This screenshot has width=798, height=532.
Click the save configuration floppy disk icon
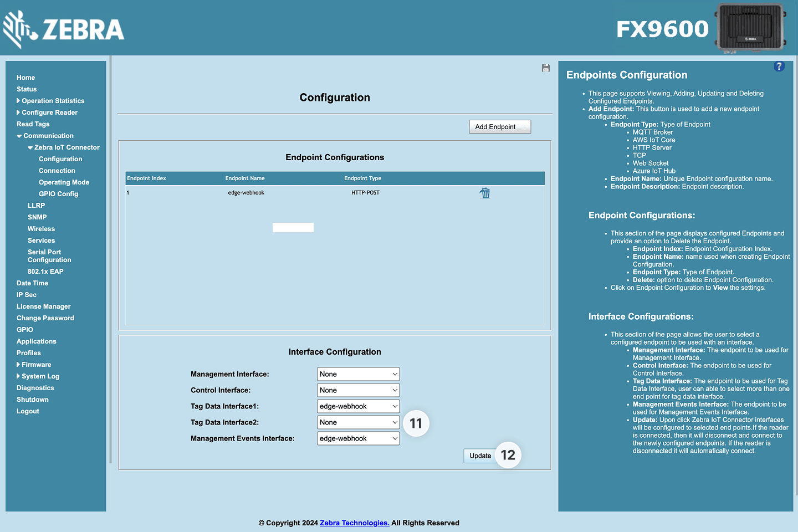tap(546, 68)
